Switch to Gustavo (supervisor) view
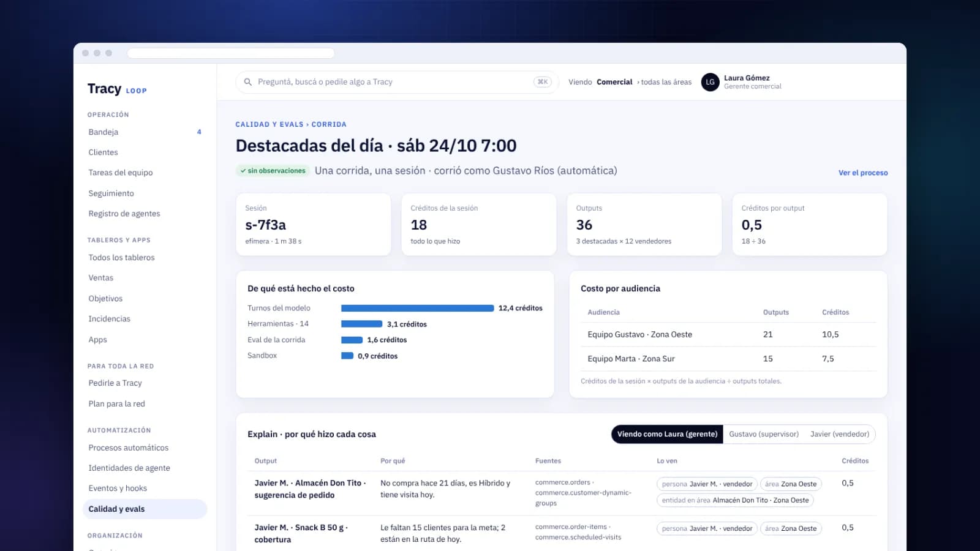This screenshot has height=551, width=980. pos(764,434)
